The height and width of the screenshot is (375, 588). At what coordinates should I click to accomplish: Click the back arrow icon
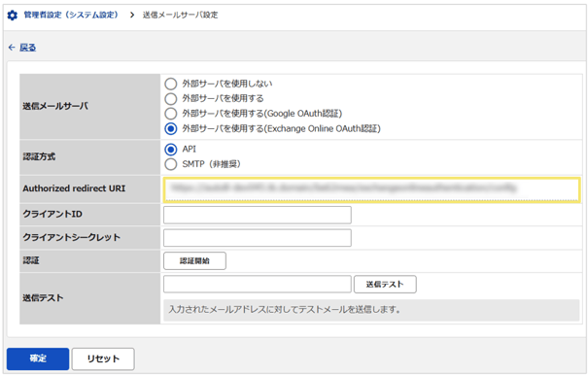coord(12,48)
